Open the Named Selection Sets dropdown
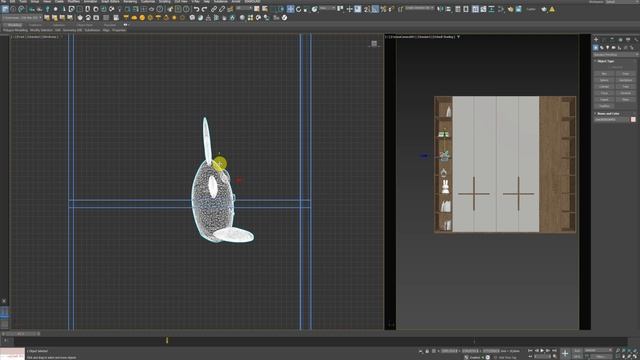Image resolution: width=640 pixels, height=360 pixels. point(419,9)
